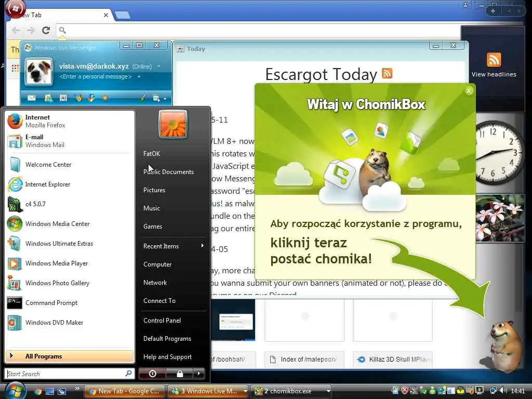
Task: Expand the chomikbox.exe taskbar group arrow
Action: (328, 391)
